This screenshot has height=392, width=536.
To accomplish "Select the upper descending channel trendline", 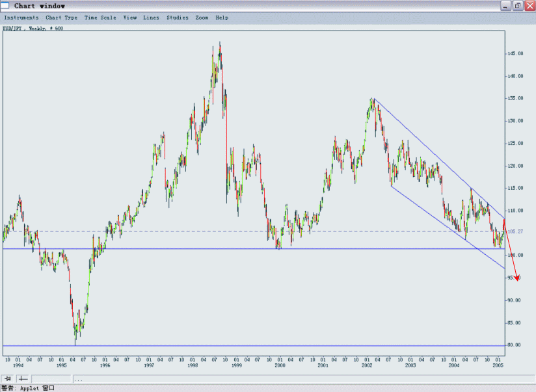I will (x=440, y=159).
